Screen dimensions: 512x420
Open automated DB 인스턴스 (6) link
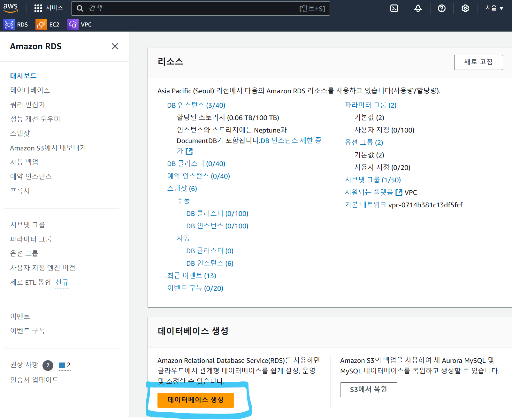point(210,263)
